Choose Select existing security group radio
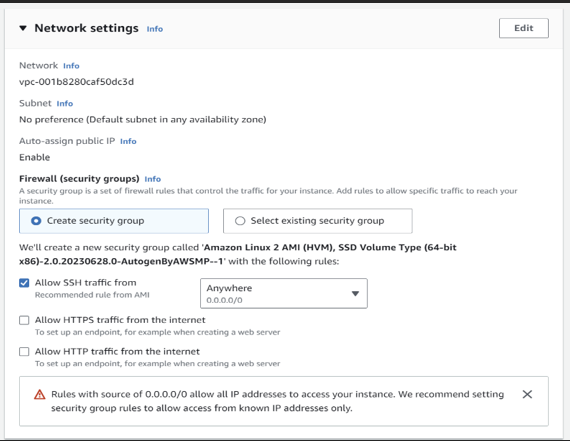This screenshot has width=570, height=441. (x=317, y=221)
